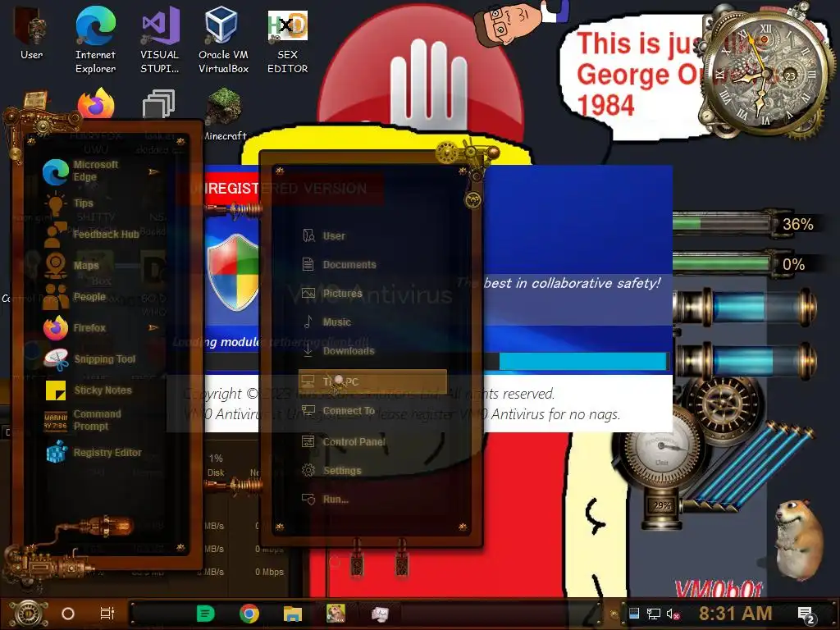Screen dimensions: 840x630
Task: Click the muted volume tray icon
Action: (x=673, y=614)
